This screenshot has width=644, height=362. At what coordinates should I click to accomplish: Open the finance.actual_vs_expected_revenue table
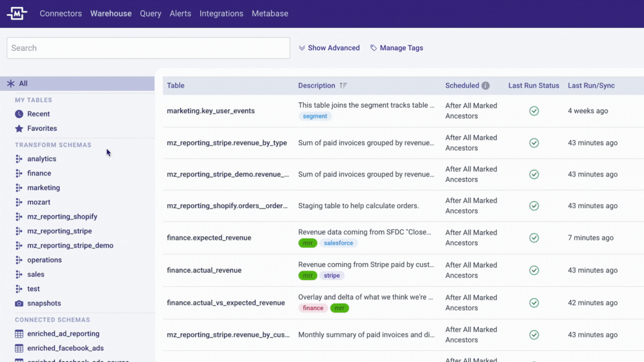(x=226, y=303)
